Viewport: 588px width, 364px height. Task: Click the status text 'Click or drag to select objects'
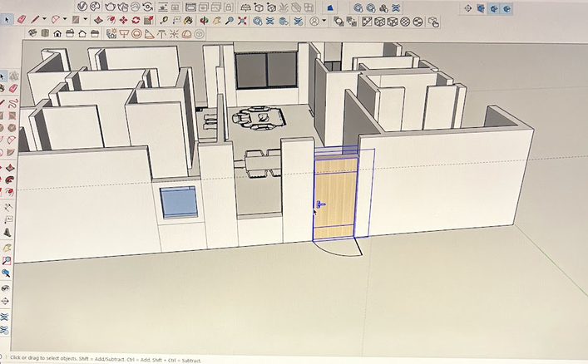pos(44,358)
